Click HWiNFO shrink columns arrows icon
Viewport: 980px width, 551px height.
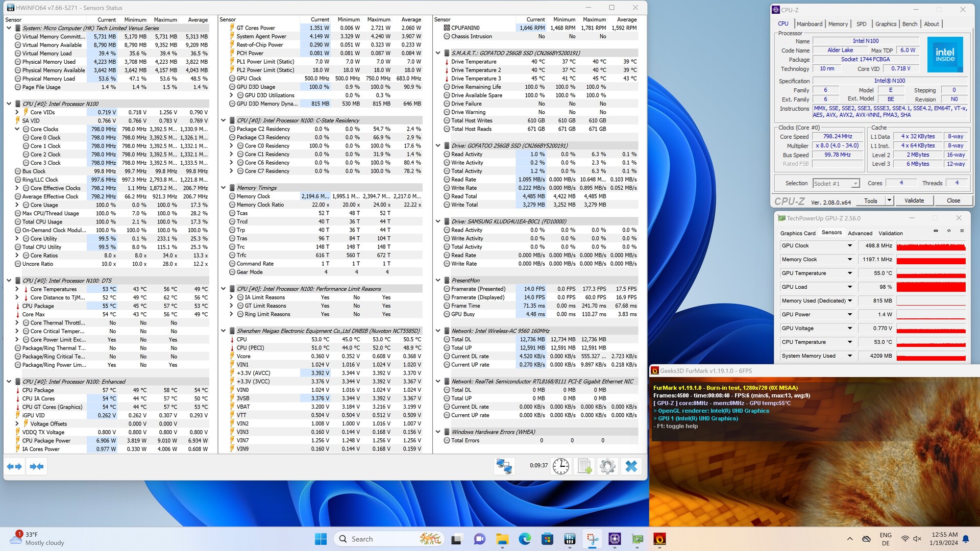pos(37,466)
